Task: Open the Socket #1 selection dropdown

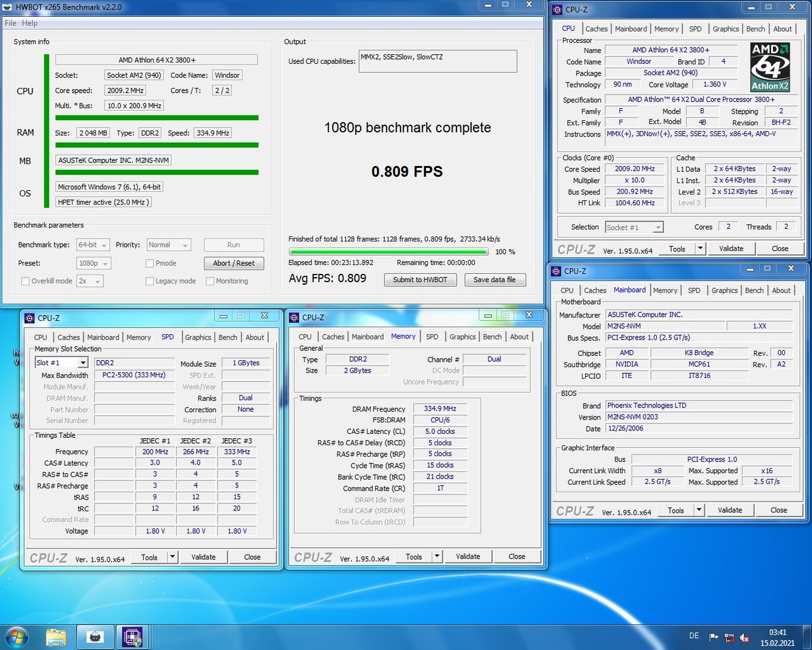Action: tap(634, 227)
